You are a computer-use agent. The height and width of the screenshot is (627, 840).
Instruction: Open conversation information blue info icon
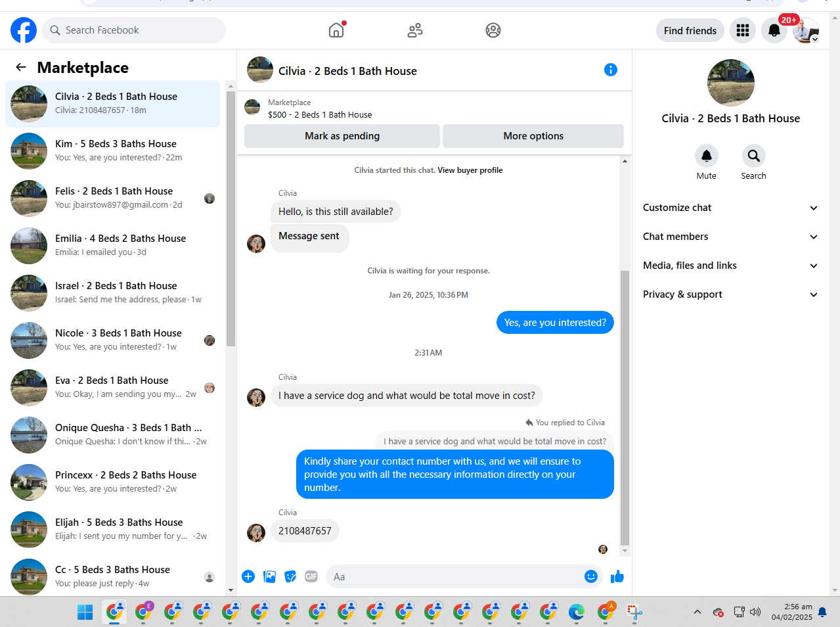(x=611, y=70)
